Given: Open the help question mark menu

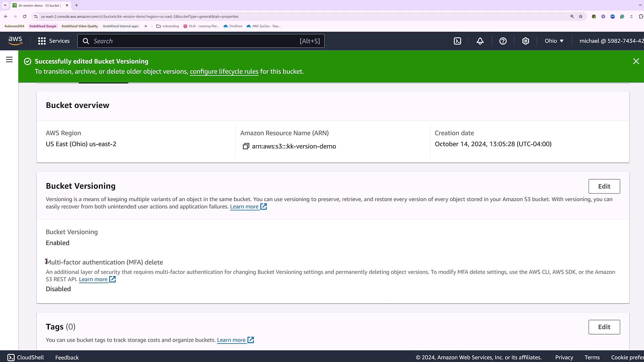Looking at the screenshot, I should [x=503, y=41].
